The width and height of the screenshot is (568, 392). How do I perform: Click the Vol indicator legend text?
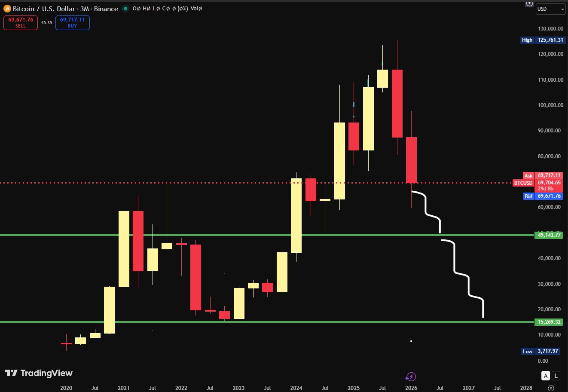click(x=196, y=9)
